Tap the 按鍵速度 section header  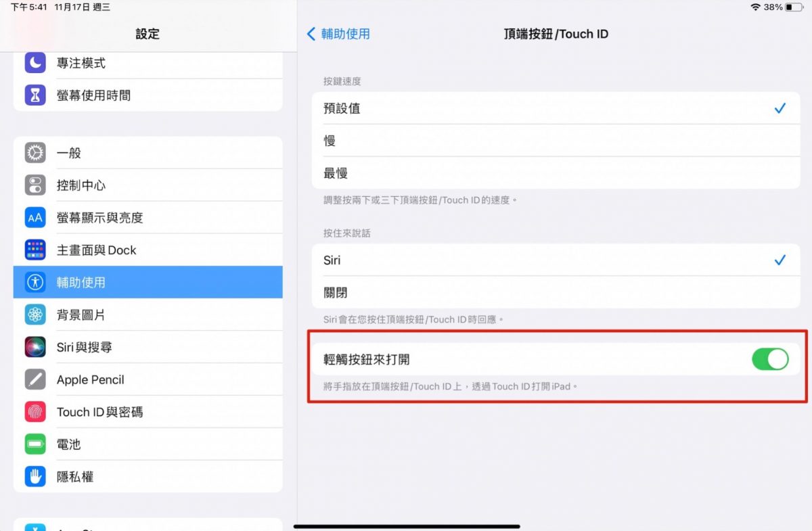coord(342,81)
